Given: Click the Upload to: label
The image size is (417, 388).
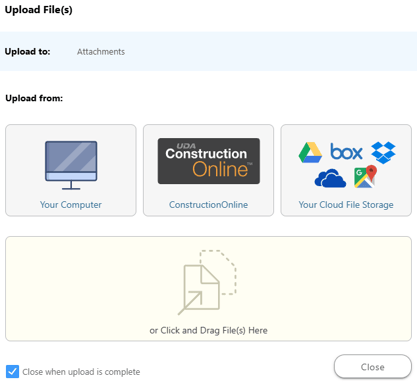Looking at the screenshot, I should coord(27,52).
